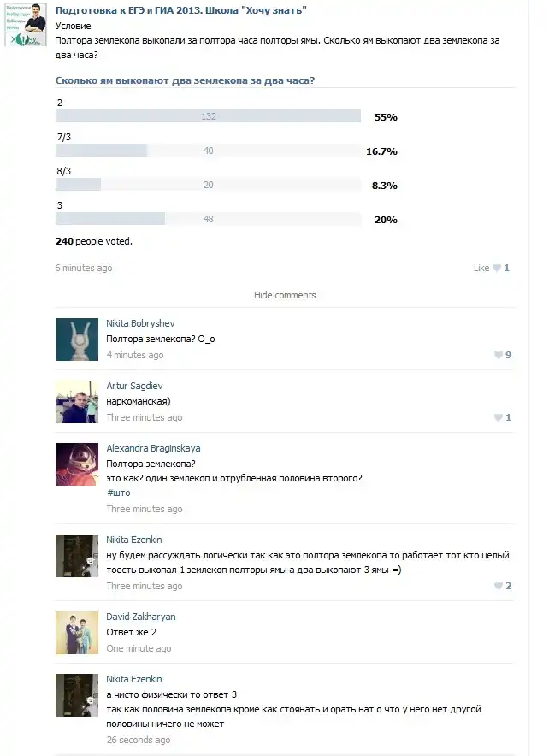Open Artur Sagdiev's avatar picture

(x=77, y=402)
